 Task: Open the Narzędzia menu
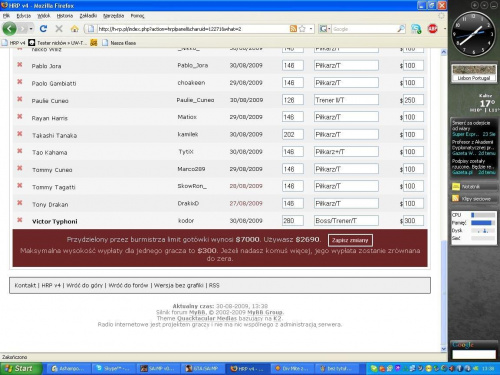click(113, 16)
